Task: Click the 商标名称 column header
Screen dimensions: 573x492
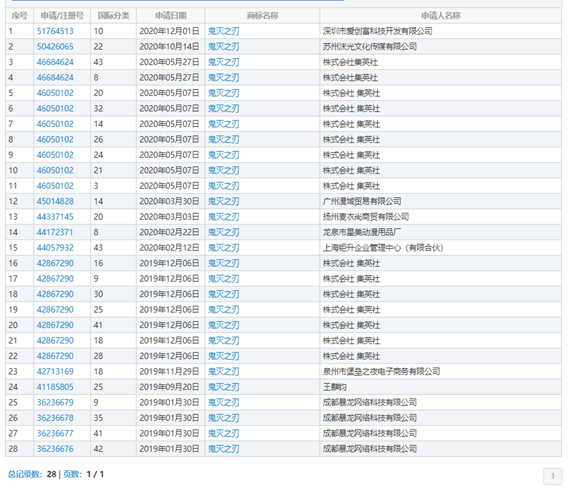Action: (262, 16)
